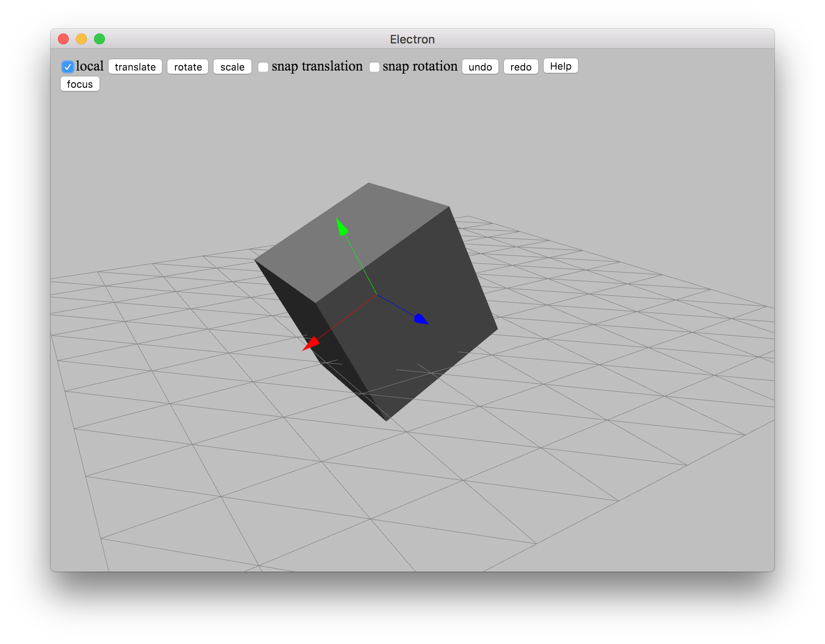Click the blue Z-axis arrow handle

tap(421, 319)
